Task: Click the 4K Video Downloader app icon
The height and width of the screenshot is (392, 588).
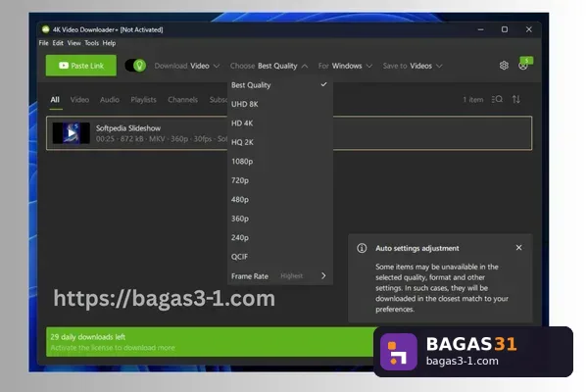Action: [x=46, y=29]
